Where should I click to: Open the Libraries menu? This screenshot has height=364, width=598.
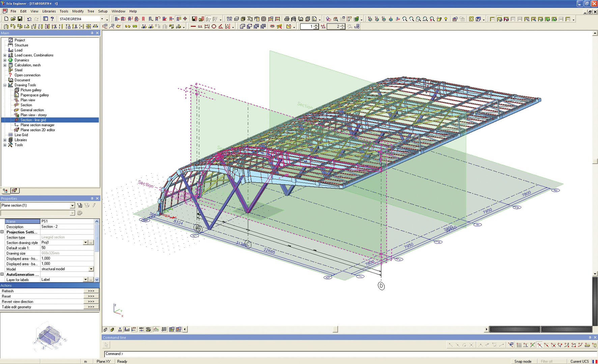[49, 11]
